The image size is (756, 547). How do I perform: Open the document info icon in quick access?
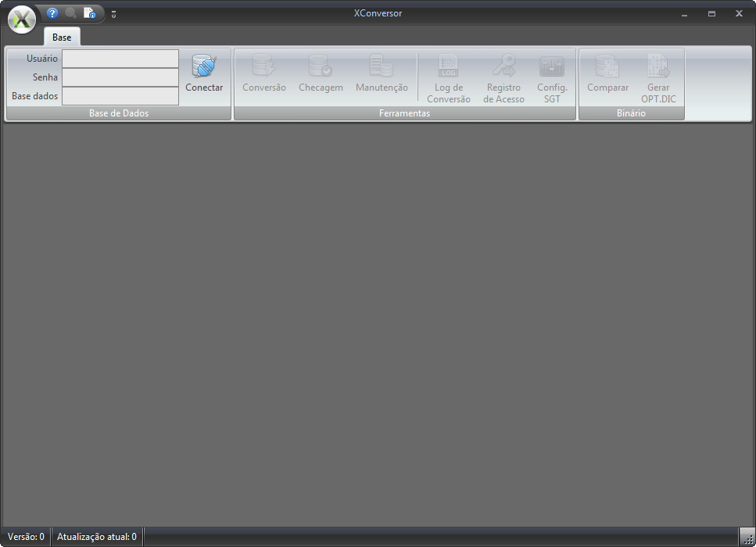(90, 13)
